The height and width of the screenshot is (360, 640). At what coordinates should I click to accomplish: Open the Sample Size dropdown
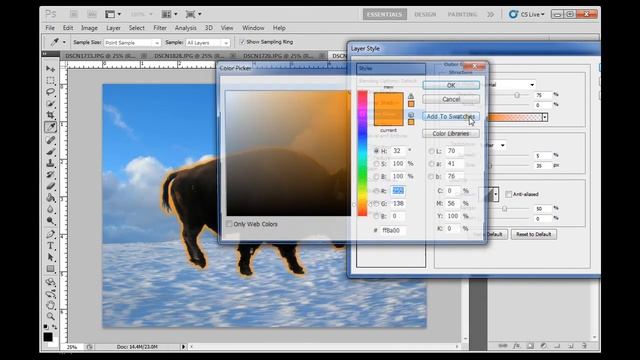click(132, 42)
